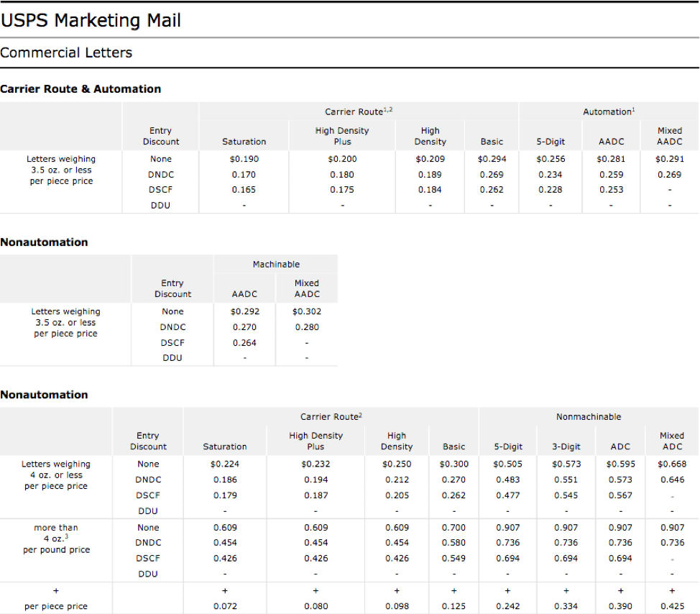Screen dimensions: 700x614
Task: Select the $0.505 Nonmachinable 5-Digit price
Action: (x=507, y=464)
